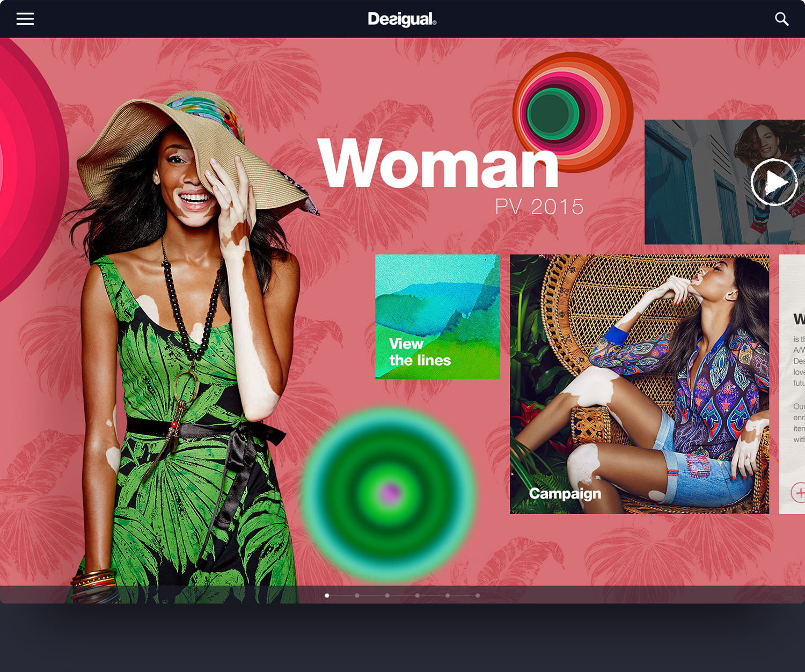
Task: Open the "View the lines" tile
Action: 437,317
